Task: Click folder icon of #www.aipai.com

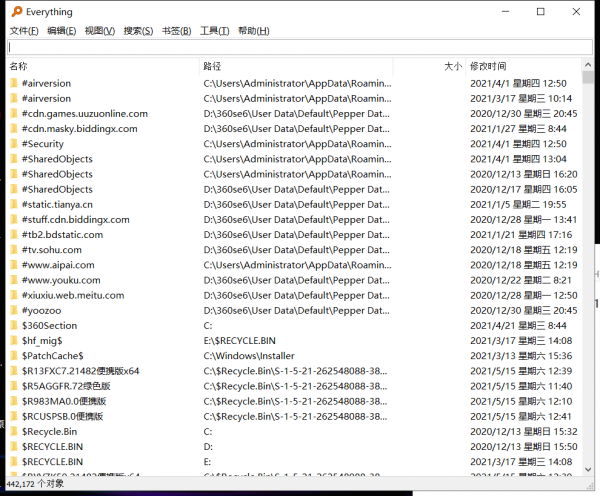Action: pos(14,265)
